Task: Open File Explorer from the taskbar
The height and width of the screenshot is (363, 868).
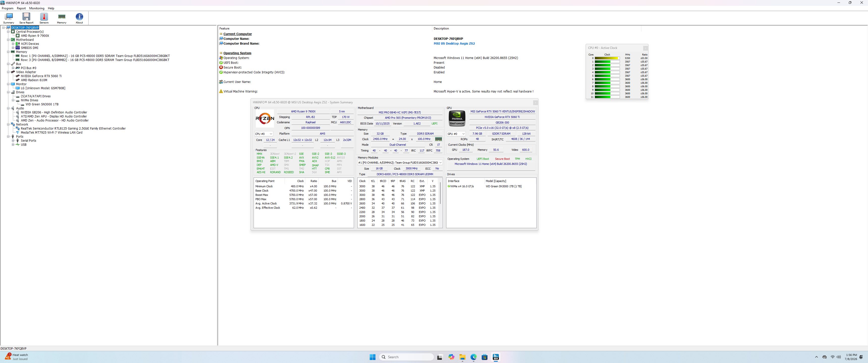Action: point(462,357)
